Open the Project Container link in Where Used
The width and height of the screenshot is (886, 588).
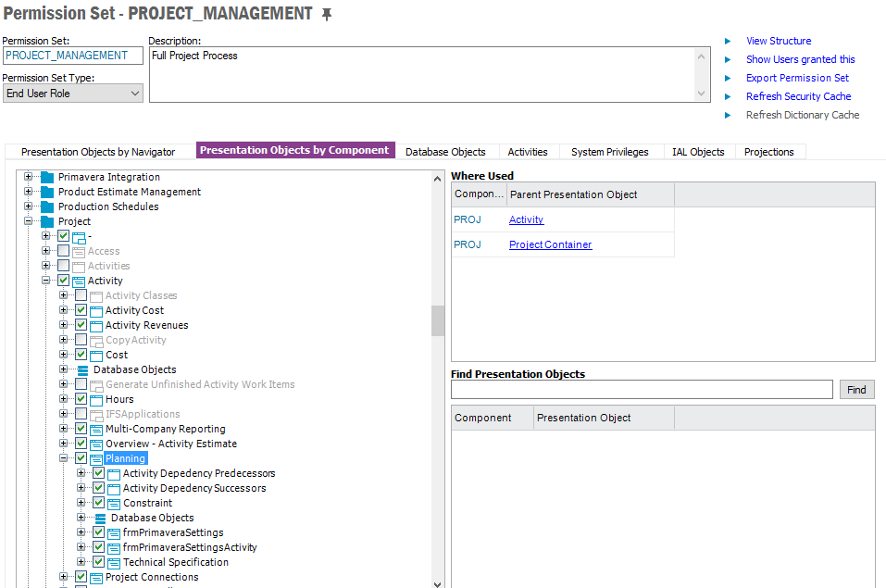[x=553, y=244]
